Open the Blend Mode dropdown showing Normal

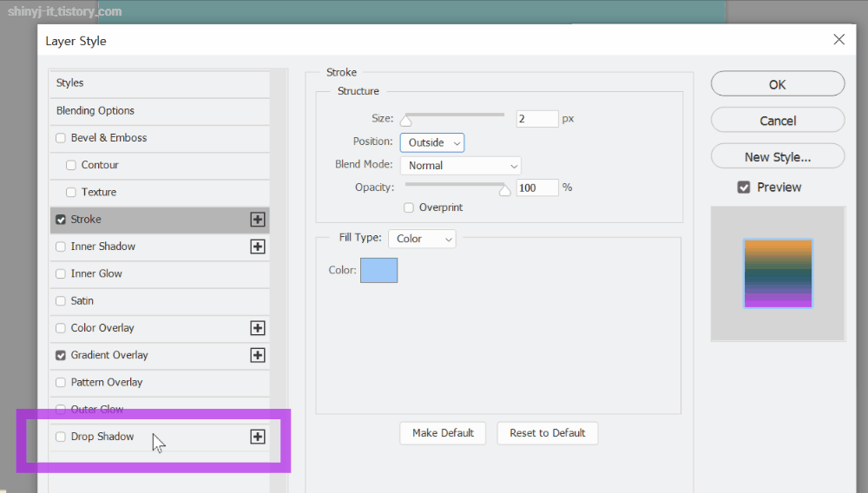(461, 166)
